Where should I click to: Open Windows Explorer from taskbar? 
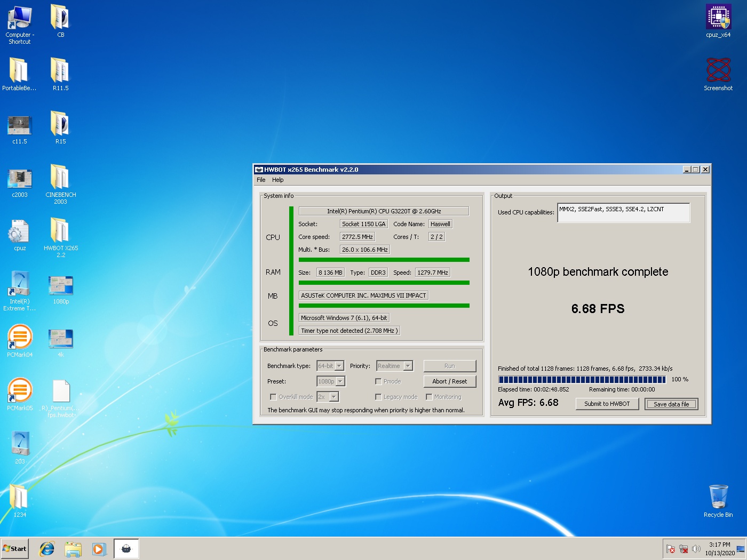73,549
